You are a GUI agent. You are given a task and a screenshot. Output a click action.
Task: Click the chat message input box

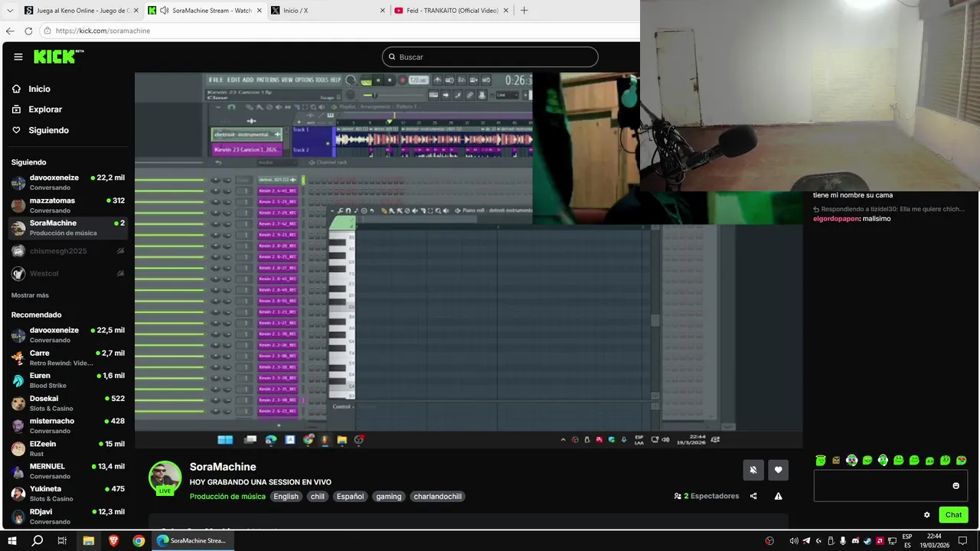point(890,486)
